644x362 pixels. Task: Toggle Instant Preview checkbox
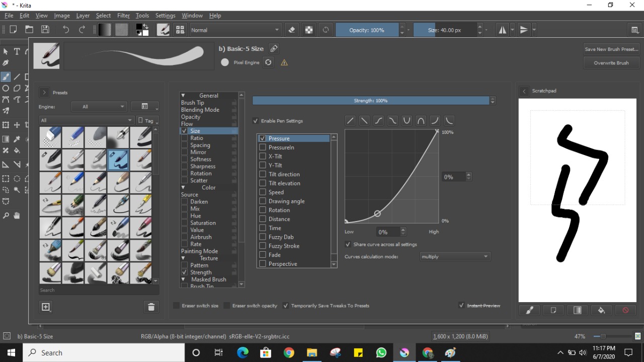pyautogui.click(x=461, y=306)
